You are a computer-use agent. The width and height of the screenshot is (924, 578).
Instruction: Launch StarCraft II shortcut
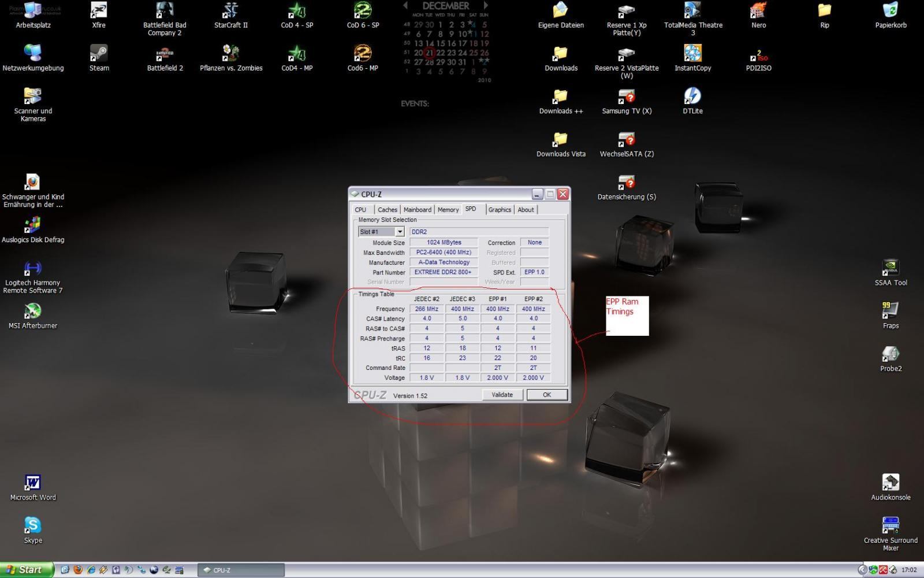pos(230,16)
